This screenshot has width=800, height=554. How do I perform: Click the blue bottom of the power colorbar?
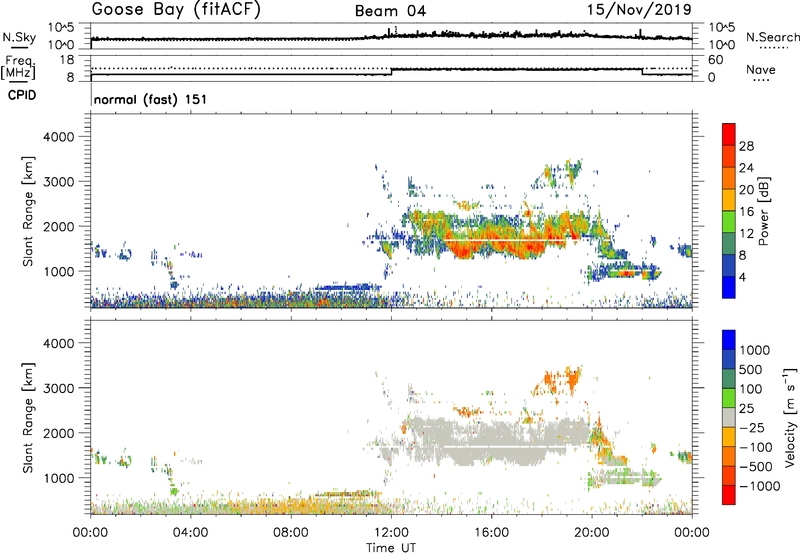(729, 287)
